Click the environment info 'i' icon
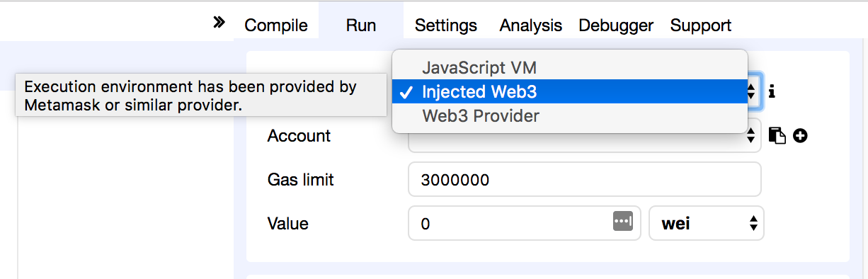 pyautogui.click(x=772, y=91)
